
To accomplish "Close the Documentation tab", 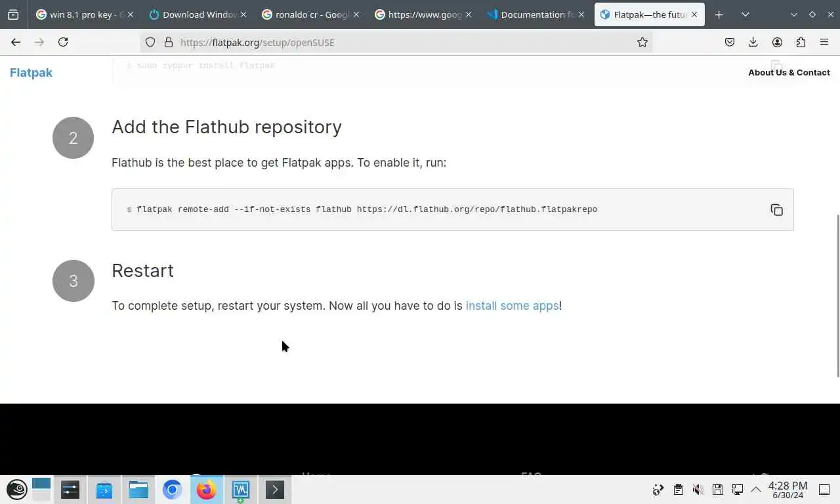I will 581,14.
